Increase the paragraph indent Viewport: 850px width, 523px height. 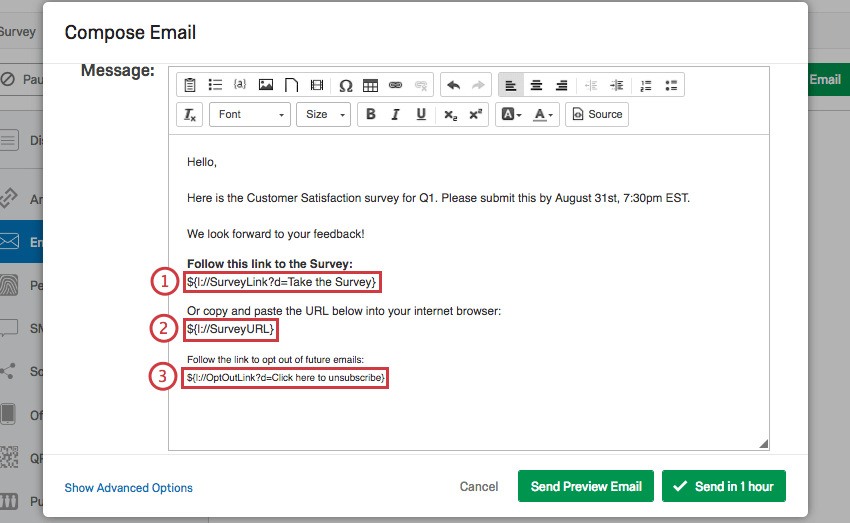point(616,85)
